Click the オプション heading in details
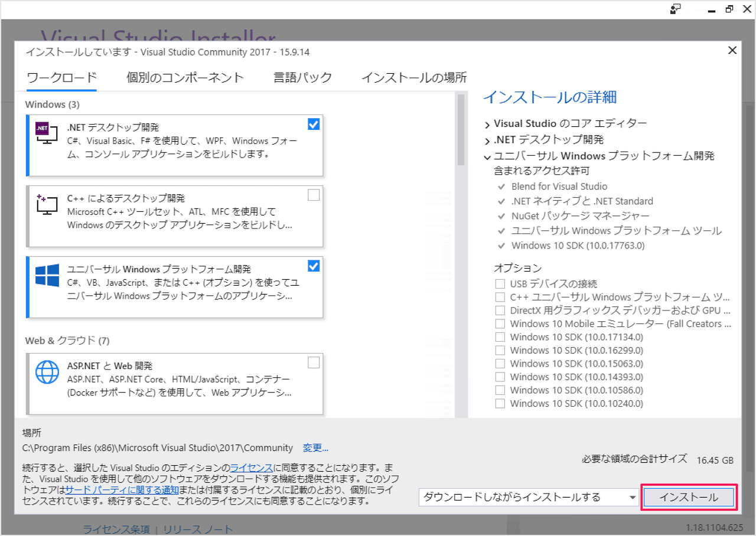This screenshot has height=536, width=756. tap(517, 268)
